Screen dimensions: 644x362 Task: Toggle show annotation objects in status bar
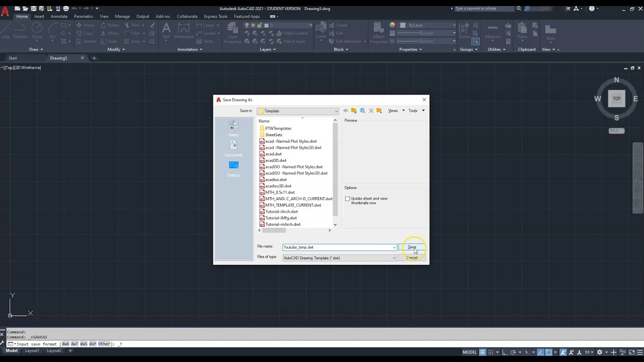(x=562, y=352)
